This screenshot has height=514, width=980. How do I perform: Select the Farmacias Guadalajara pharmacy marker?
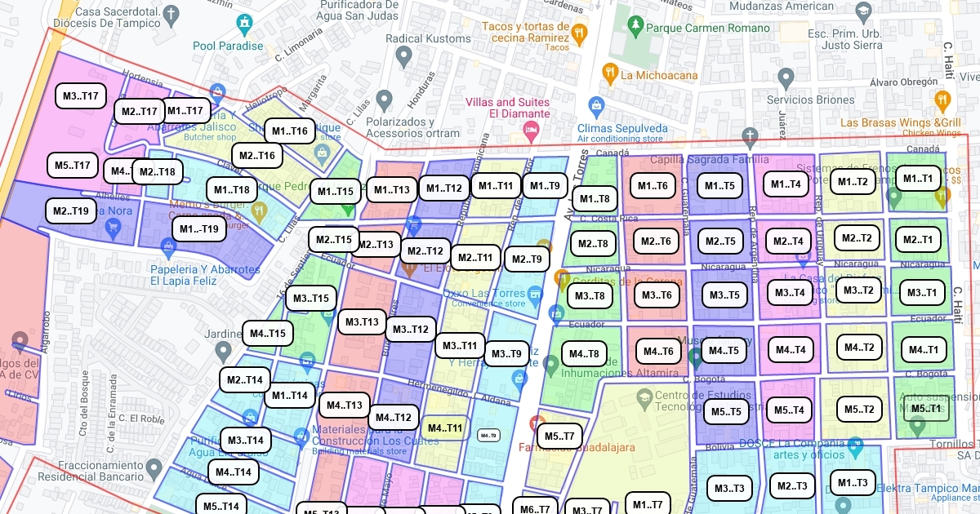coord(537,423)
